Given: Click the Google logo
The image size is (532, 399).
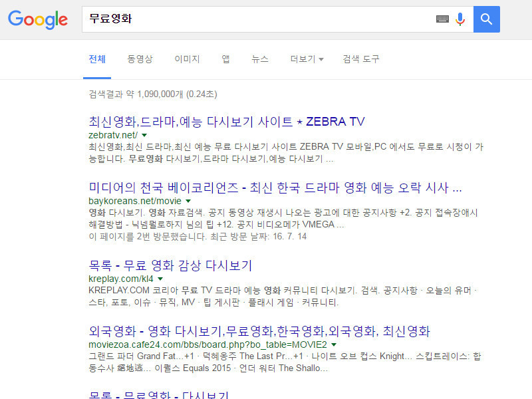Looking at the screenshot, I should [38, 20].
